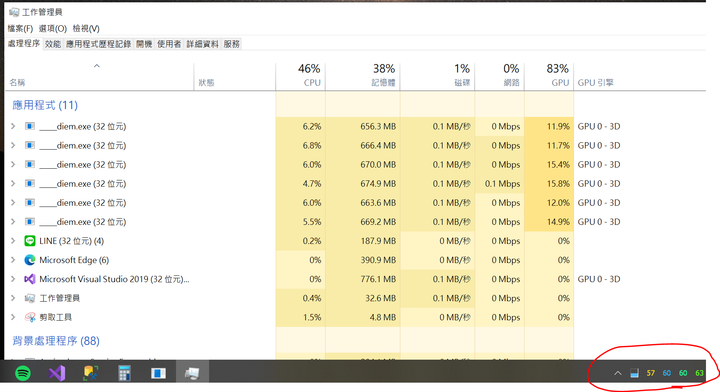Click icon of diem.exe using 670.0 MB

pyautogui.click(x=30, y=164)
